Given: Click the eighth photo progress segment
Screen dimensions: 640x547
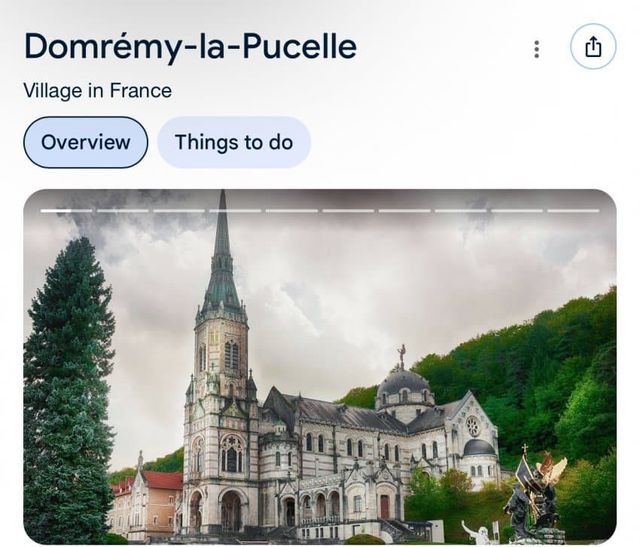Looking at the screenshot, I should pos(461,211).
